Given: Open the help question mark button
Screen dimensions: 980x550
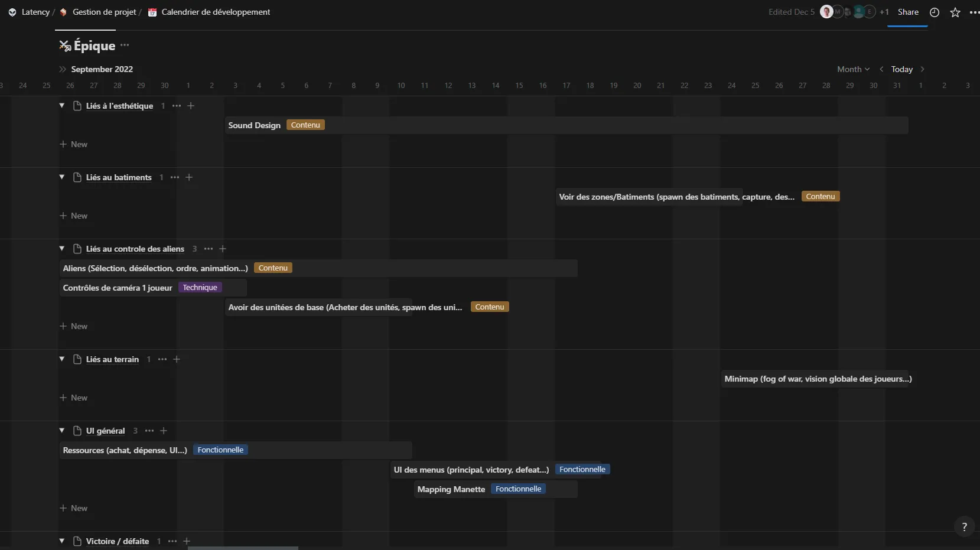Looking at the screenshot, I should click(964, 526).
